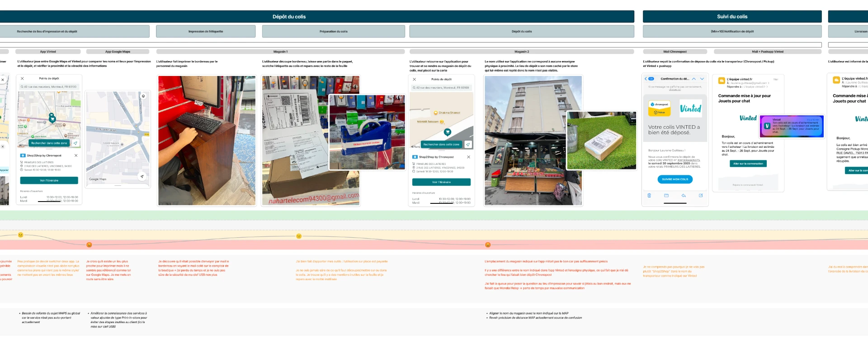Click the reply arrow in the Chronopost mail toolbar
868x343 pixels.
[684, 196]
